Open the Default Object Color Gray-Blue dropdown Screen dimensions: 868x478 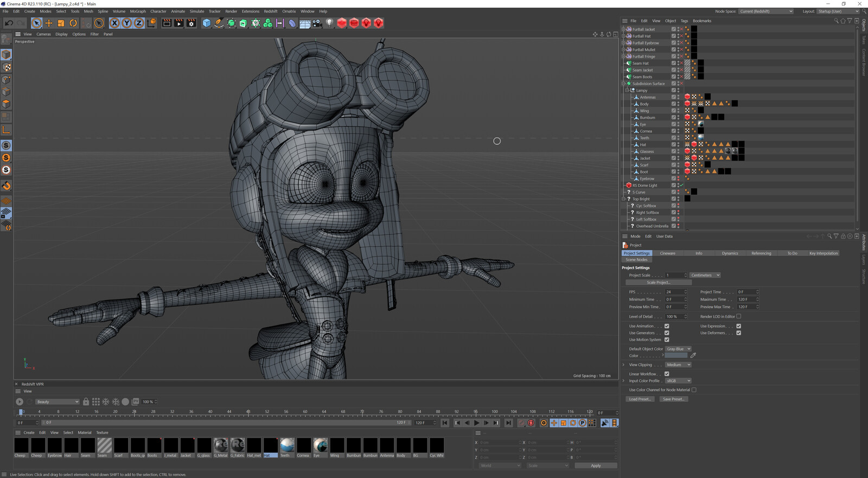coord(678,349)
